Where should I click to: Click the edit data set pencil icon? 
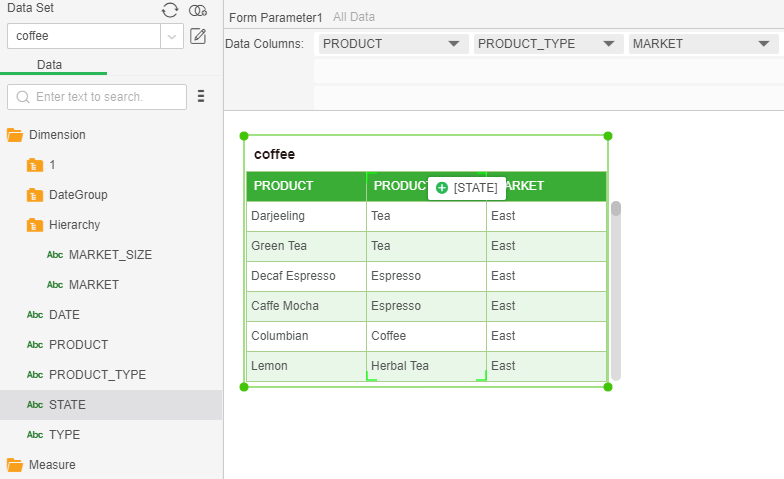coord(198,36)
